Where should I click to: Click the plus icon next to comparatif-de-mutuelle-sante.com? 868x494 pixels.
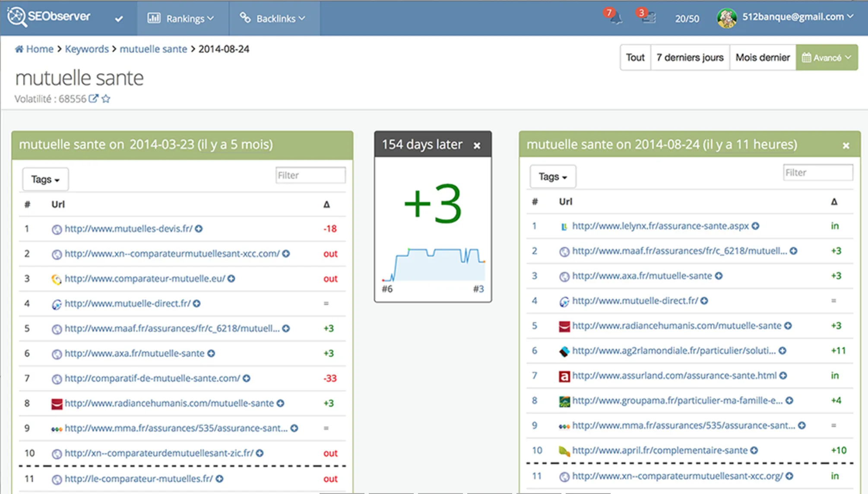coord(246,378)
